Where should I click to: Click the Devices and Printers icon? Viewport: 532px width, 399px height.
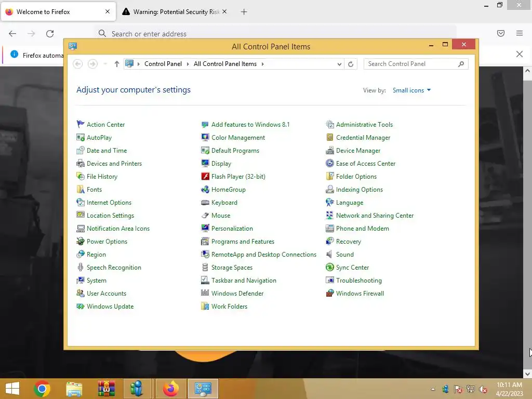[x=81, y=164]
